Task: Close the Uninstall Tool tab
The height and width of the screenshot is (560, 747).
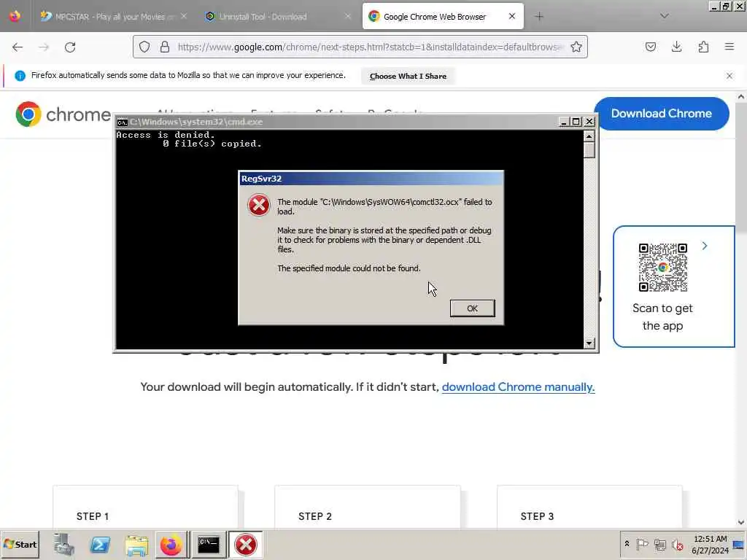Action: point(348,16)
